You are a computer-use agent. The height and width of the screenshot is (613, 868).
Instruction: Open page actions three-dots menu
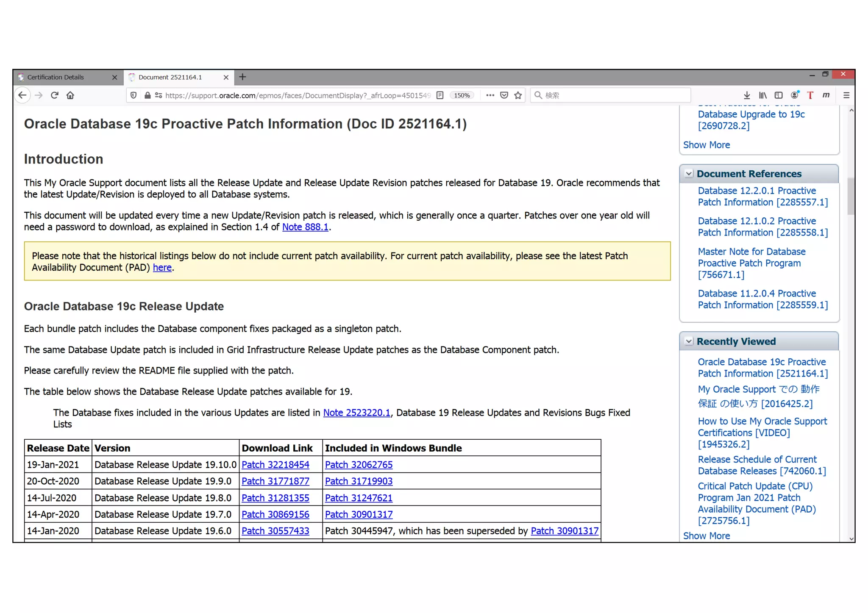[490, 95]
